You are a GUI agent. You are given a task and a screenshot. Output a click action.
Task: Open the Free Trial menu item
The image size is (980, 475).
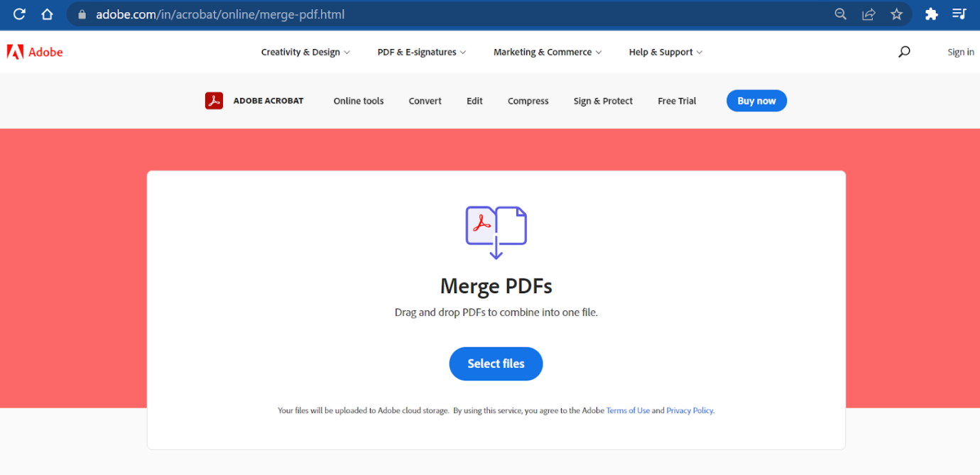tap(677, 101)
